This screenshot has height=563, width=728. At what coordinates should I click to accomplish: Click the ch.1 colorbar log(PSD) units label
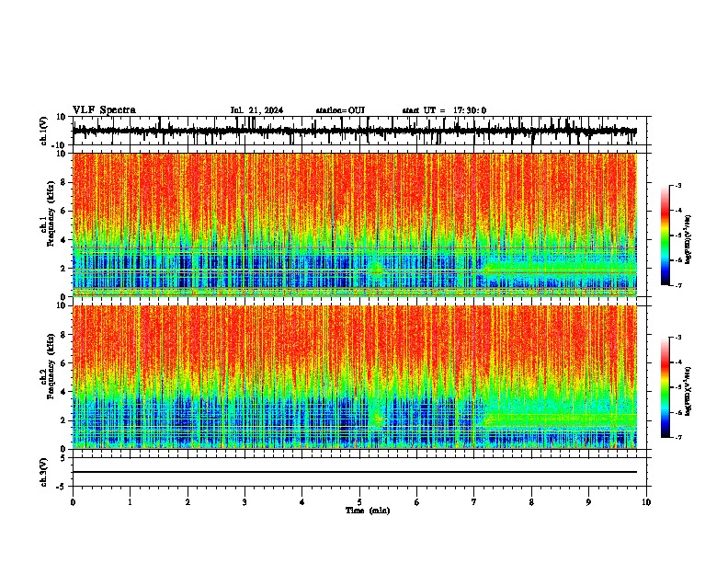688,240
